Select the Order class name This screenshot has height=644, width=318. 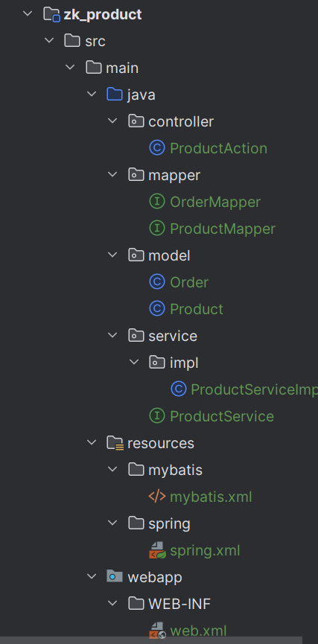(189, 283)
